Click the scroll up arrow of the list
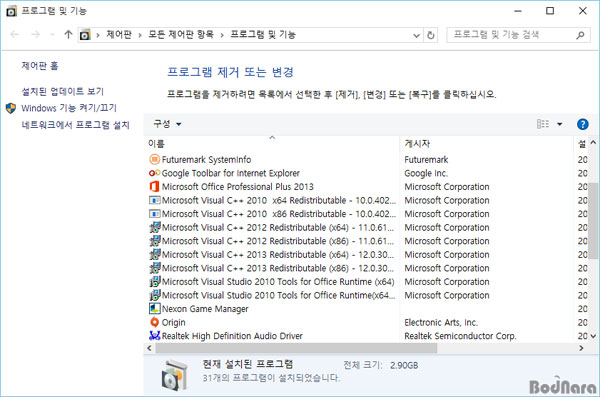This screenshot has height=397, width=600. [593, 142]
